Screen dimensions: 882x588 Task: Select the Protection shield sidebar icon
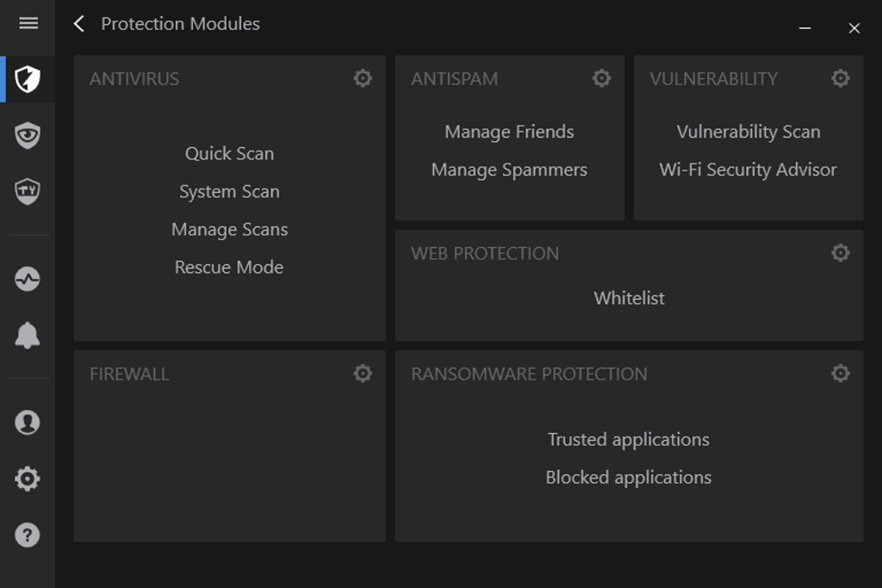click(x=28, y=79)
